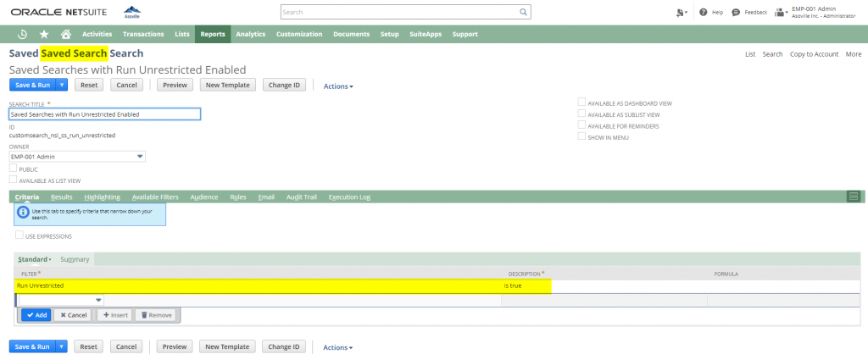868x360 pixels.
Task: Go to Home via house icon
Action: 66,34
